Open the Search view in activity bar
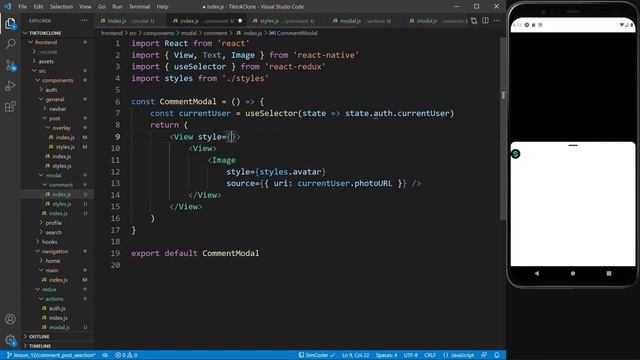Screen dimensions: 640x360 [10, 44]
